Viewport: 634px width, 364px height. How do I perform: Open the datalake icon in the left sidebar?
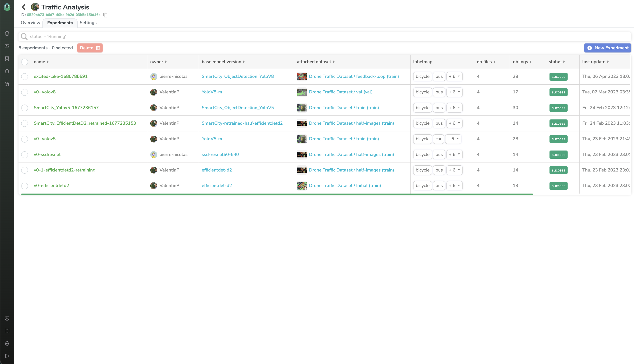click(7, 34)
